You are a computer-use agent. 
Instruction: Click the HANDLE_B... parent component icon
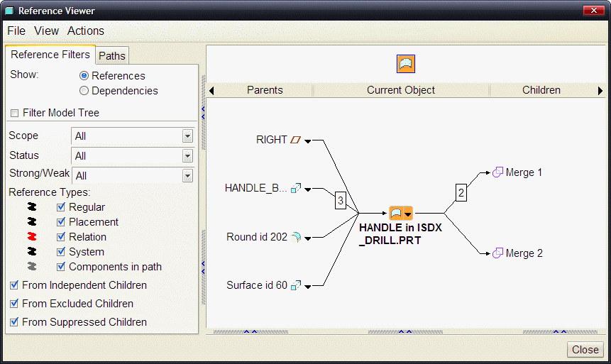pyautogui.click(x=296, y=188)
